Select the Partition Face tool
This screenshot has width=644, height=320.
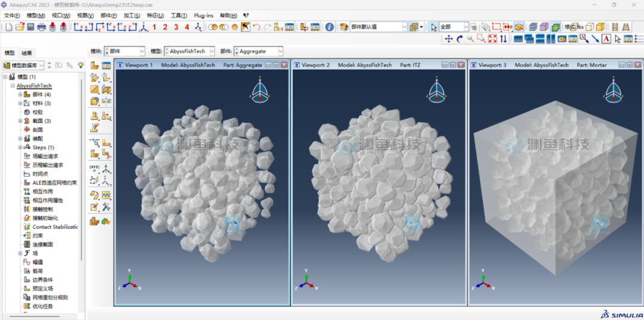tap(106, 142)
